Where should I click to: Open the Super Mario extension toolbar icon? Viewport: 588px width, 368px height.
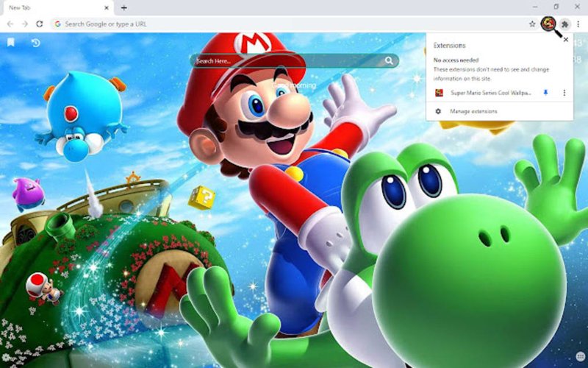[548, 24]
